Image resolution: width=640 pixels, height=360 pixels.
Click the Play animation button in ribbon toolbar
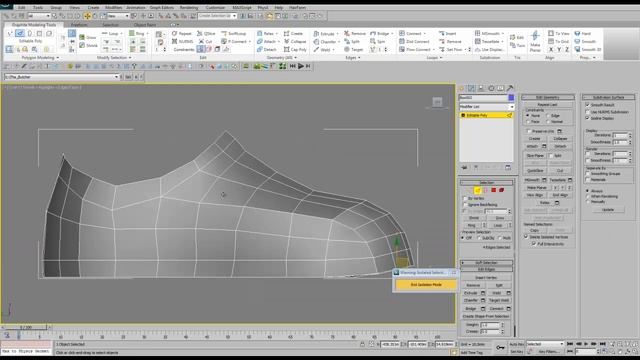coord(301,66)
